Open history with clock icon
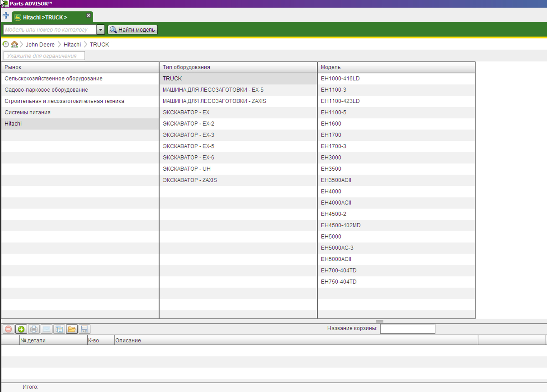 [x=6, y=44]
